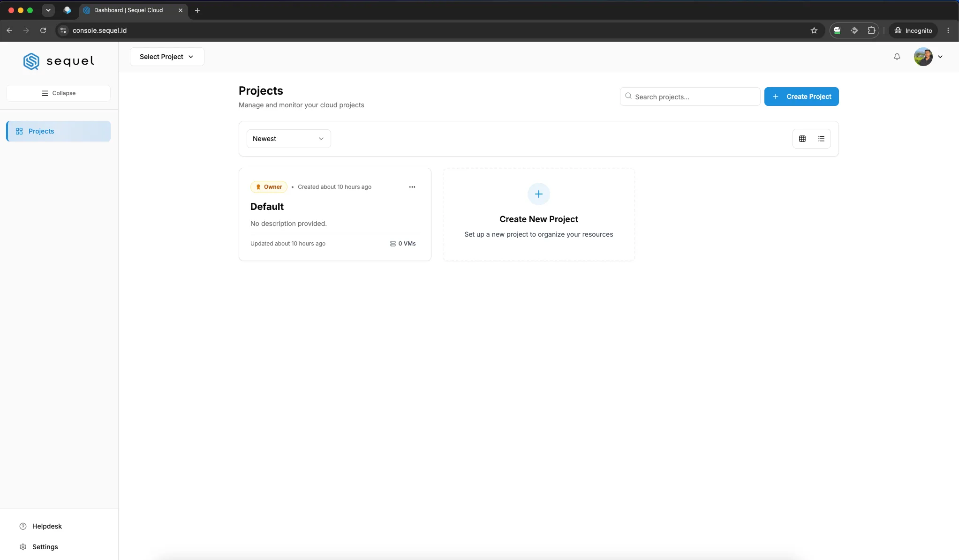Open the Default project options menu
Viewport: 959px width, 560px height.
point(412,187)
